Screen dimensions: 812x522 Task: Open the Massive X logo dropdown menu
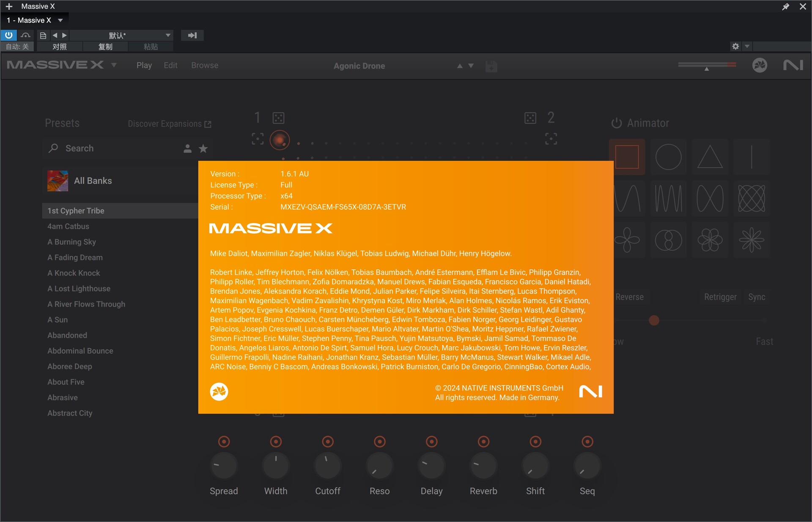tap(114, 65)
